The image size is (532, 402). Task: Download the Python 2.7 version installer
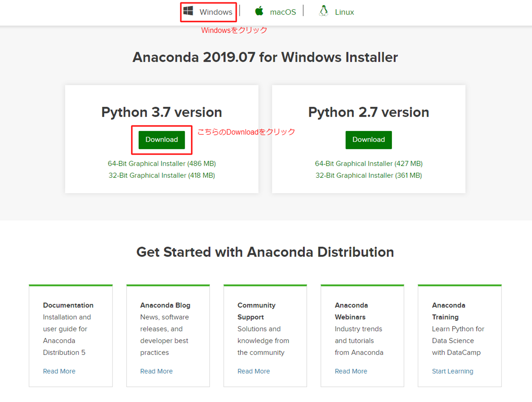point(368,140)
